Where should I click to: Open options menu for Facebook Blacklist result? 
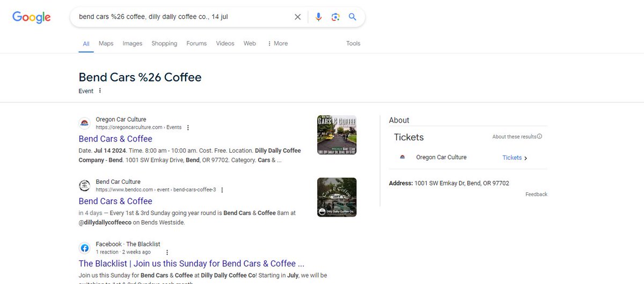coord(167,252)
